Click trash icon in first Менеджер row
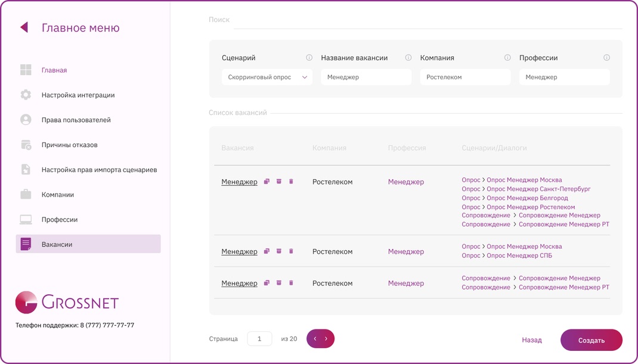This screenshot has width=638, height=364. point(291,181)
